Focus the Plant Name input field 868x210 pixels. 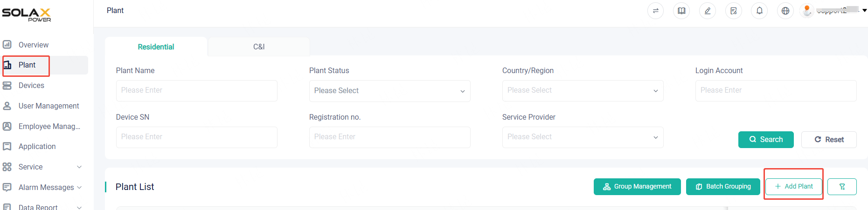tap(196, 91)
